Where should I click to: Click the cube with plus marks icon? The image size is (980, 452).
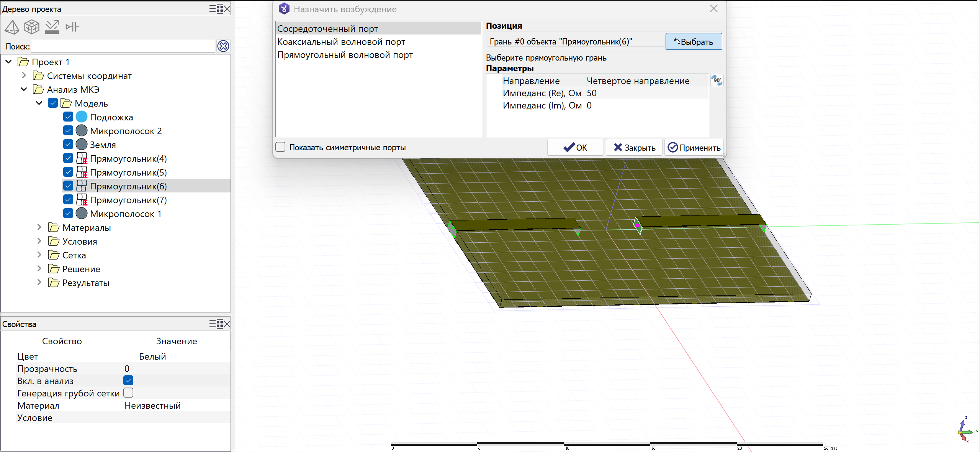[x=32, y=27]
